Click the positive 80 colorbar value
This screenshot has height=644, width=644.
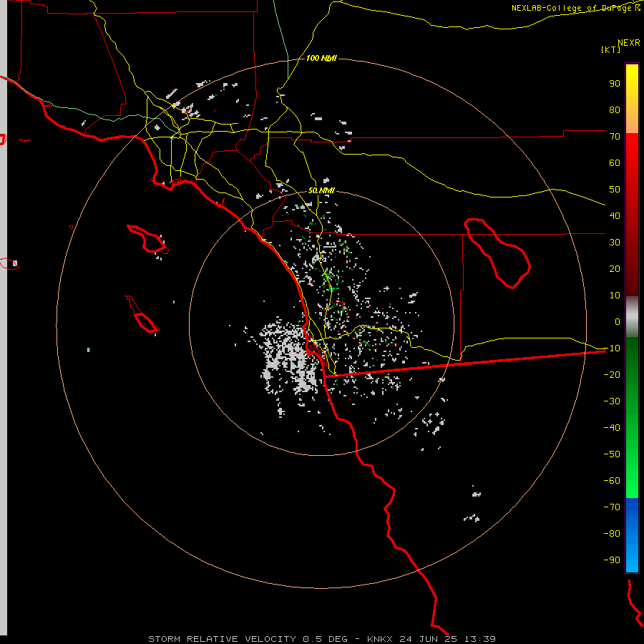pyautogui.click(x=615, y=109)
